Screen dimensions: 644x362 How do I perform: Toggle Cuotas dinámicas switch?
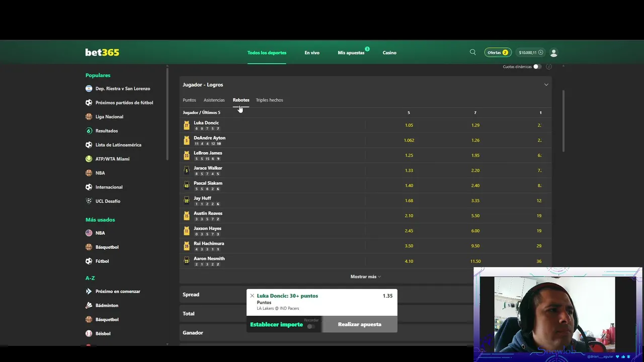point(537,66)
